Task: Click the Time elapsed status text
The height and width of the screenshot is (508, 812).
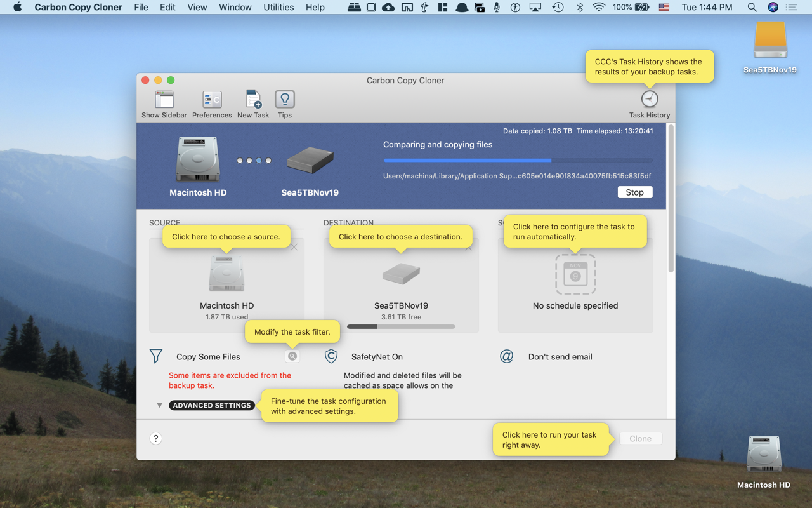Action: [x=615, y=131]
